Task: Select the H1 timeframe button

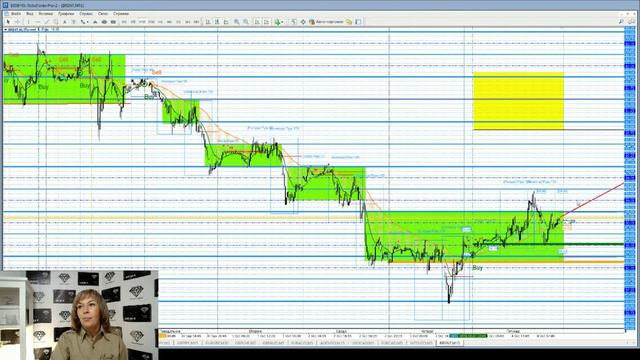Action: [x=160, y=22]
